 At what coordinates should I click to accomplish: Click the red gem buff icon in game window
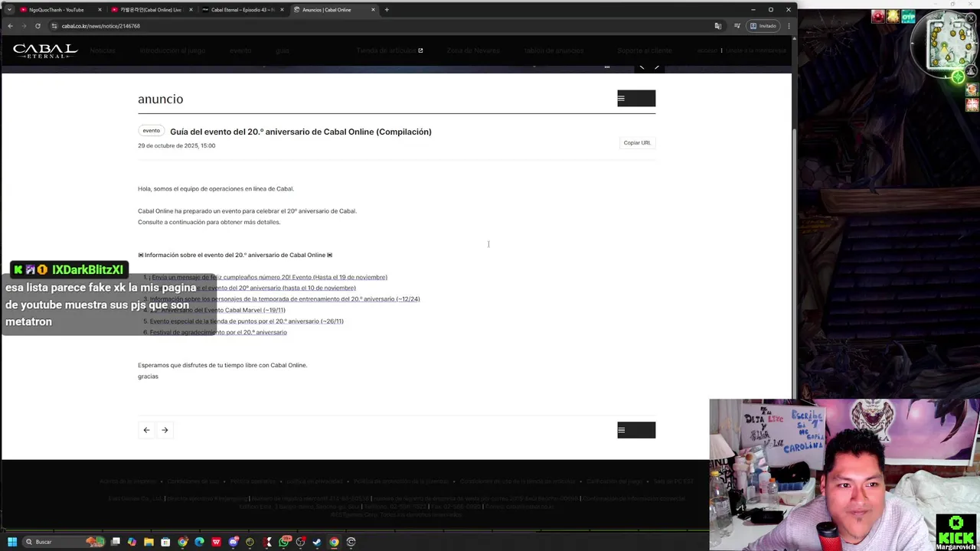[878, 16]
